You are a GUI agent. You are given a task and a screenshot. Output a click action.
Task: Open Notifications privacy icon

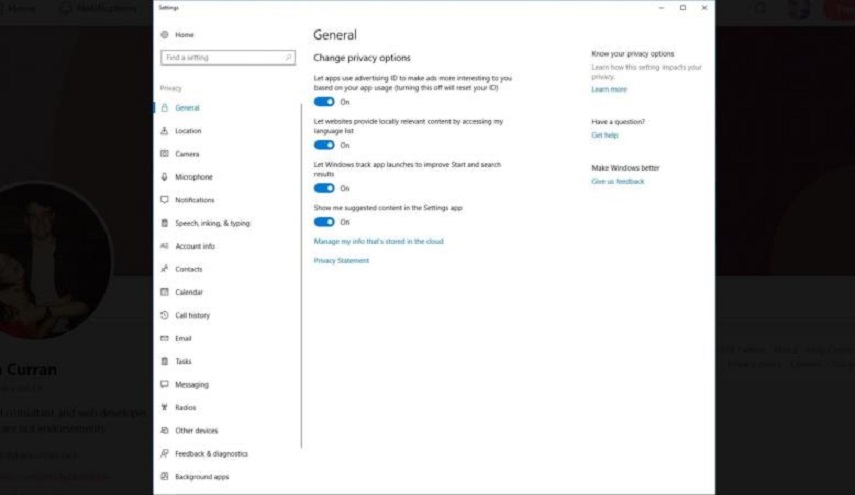(164, 200)
